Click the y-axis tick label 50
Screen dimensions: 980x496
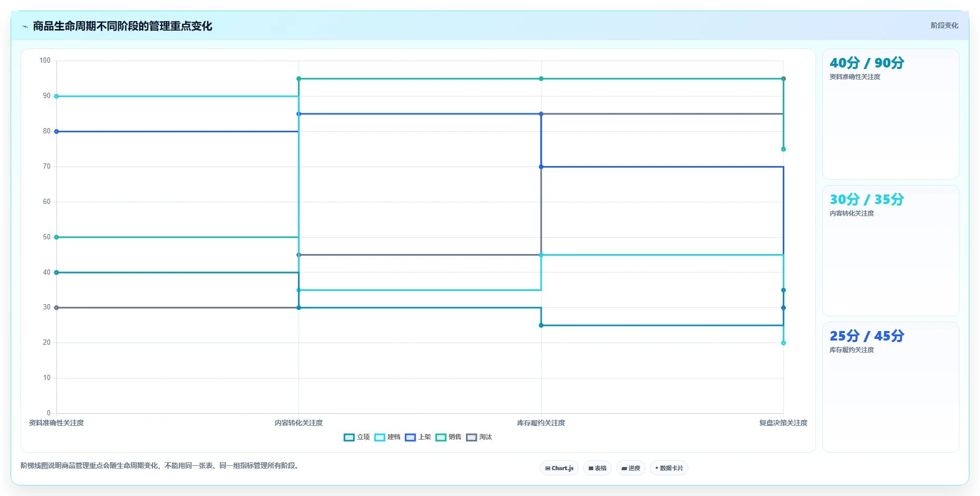click(47, 237)
